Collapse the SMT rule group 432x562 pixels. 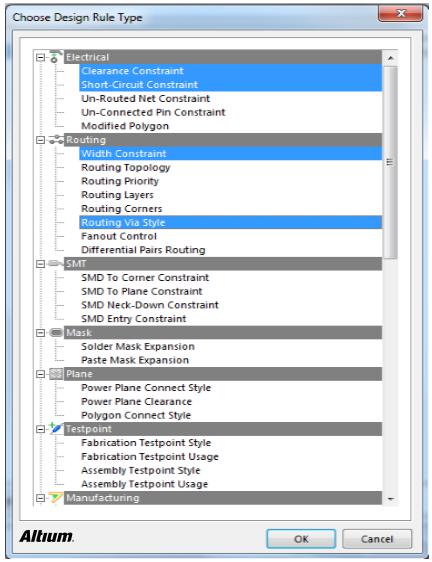tap(41, 264)
